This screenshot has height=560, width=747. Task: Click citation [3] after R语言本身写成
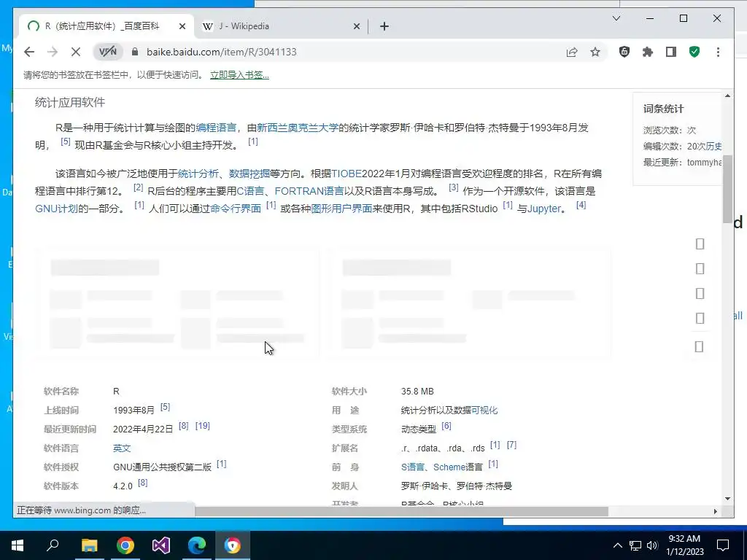454,187
